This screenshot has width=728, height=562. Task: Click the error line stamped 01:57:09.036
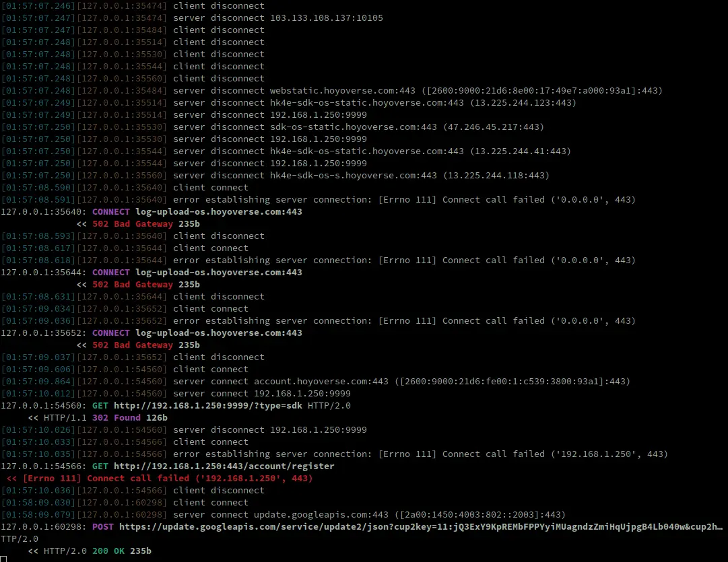(x=318, y=320)
